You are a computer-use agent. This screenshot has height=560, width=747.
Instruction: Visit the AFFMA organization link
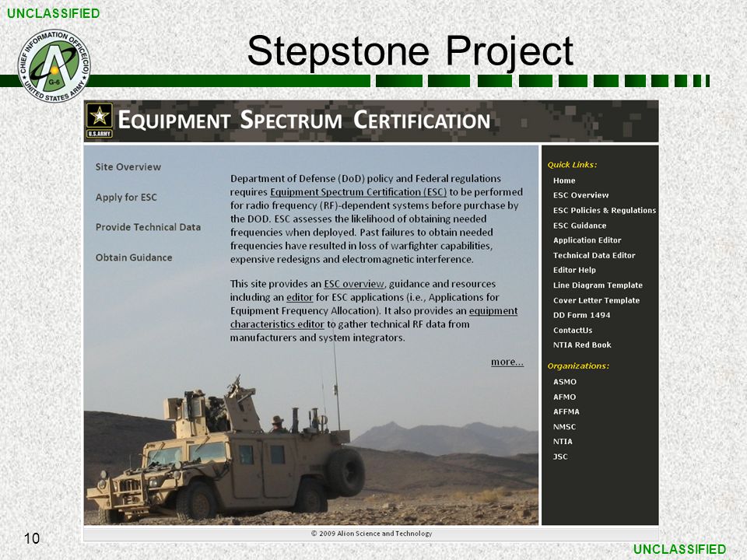coord(566,412)
